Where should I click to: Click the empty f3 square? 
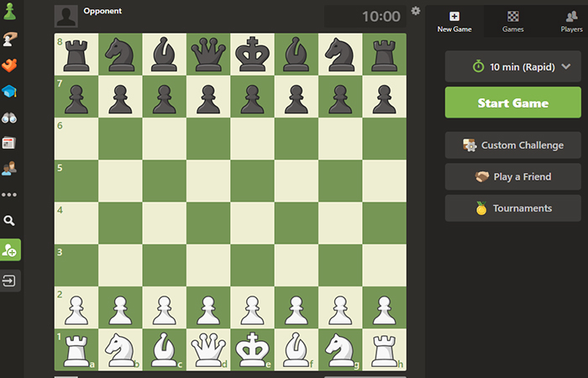pyautogui.click(x=297, y=265)
